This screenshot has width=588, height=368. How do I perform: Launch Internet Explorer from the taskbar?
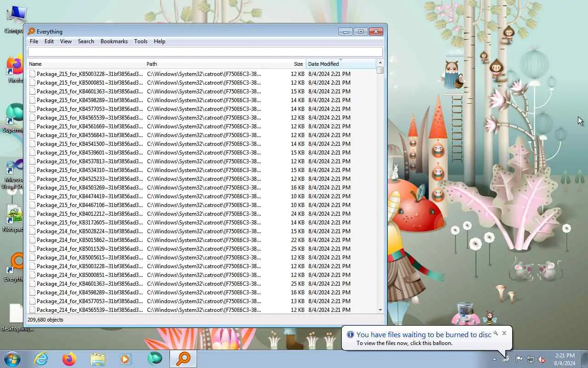[x=41, y=359]
